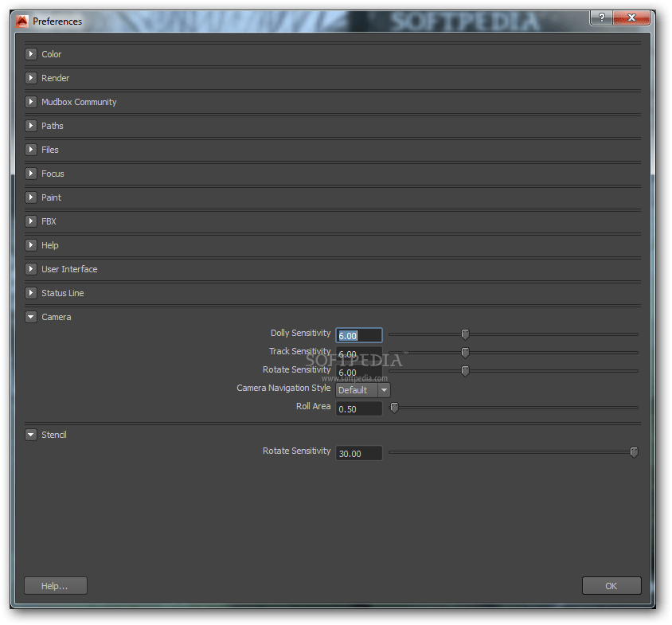This screenshot has width=672, height=625.
Task: Expand the Paths section arrow
Action: point(31,126)
